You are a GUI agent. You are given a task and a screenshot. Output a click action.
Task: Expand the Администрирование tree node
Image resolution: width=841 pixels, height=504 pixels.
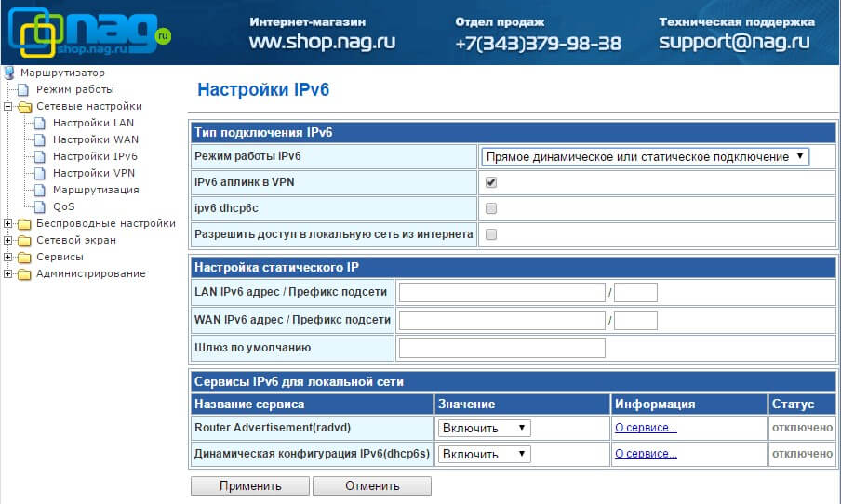pyautogui.click(x=8, y=273)
